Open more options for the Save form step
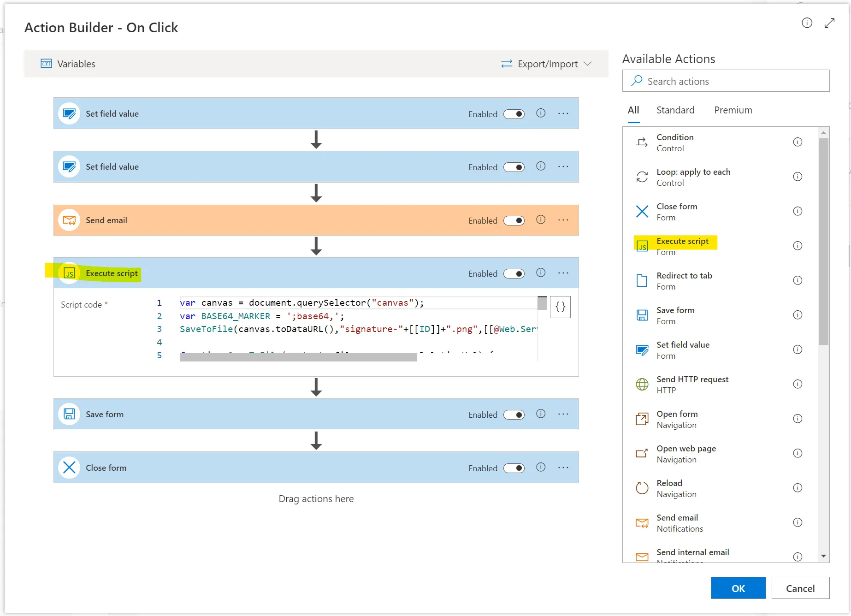 [x=563, y=414]
